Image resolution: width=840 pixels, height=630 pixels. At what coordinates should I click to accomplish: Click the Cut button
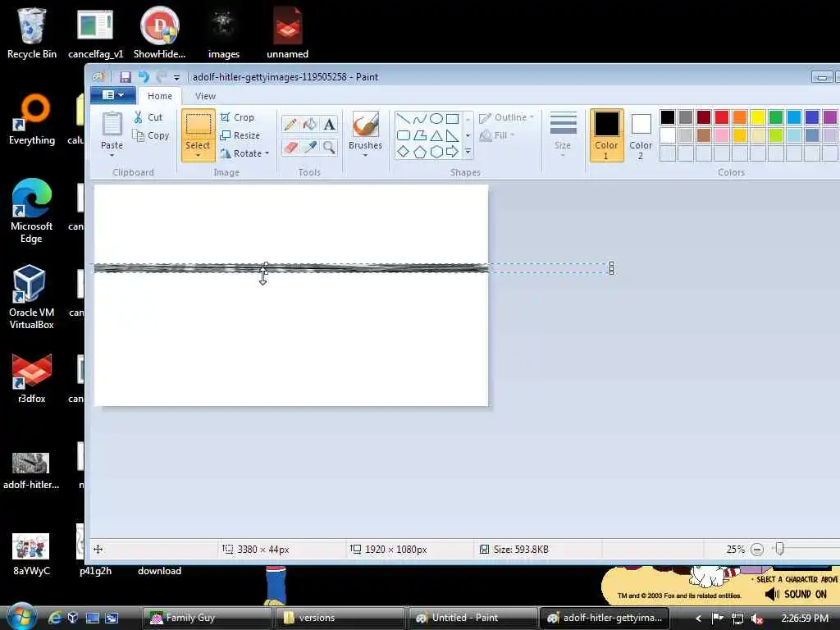[x=148, y=117]
